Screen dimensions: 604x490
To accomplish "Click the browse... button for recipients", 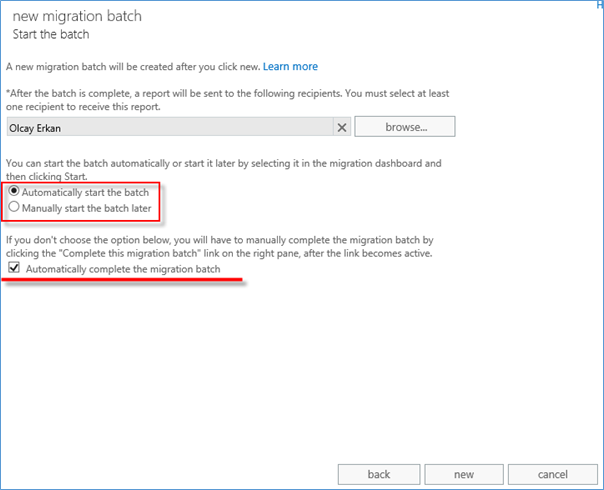I will (x=405, y=127).
